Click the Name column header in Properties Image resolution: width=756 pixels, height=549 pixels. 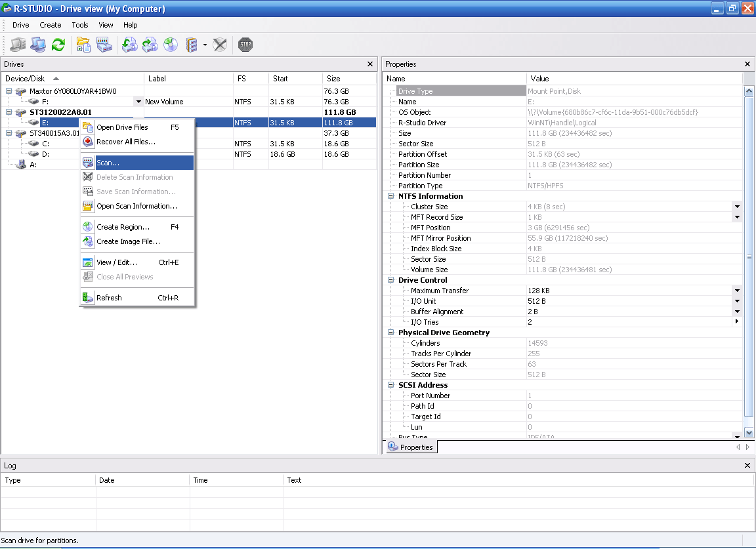tap(454, 79)
